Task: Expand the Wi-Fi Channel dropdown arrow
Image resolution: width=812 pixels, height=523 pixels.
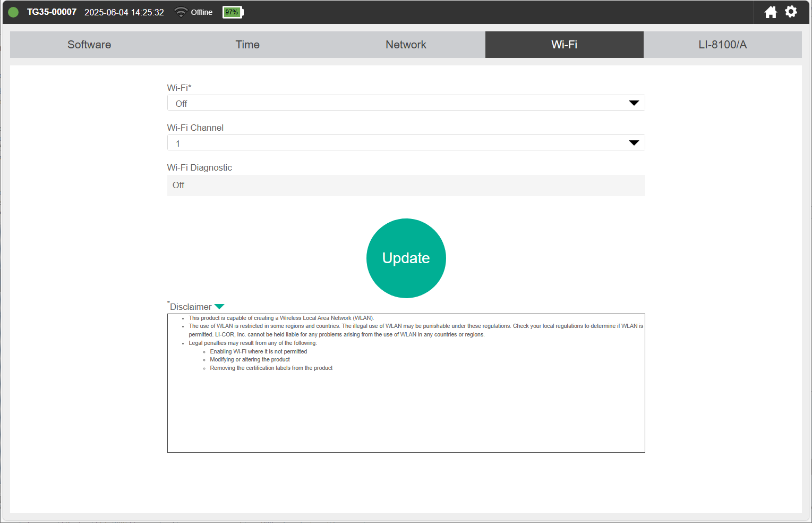Action: (x=634, y=143)
